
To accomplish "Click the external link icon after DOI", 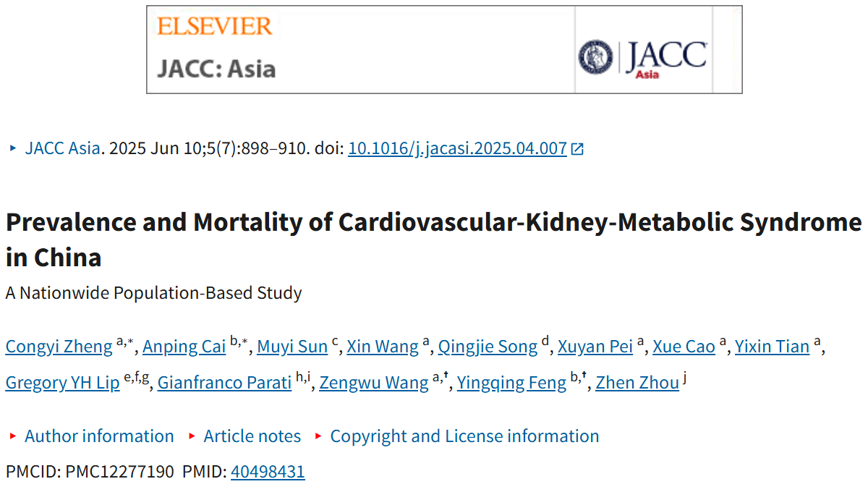I will (577, 149).
